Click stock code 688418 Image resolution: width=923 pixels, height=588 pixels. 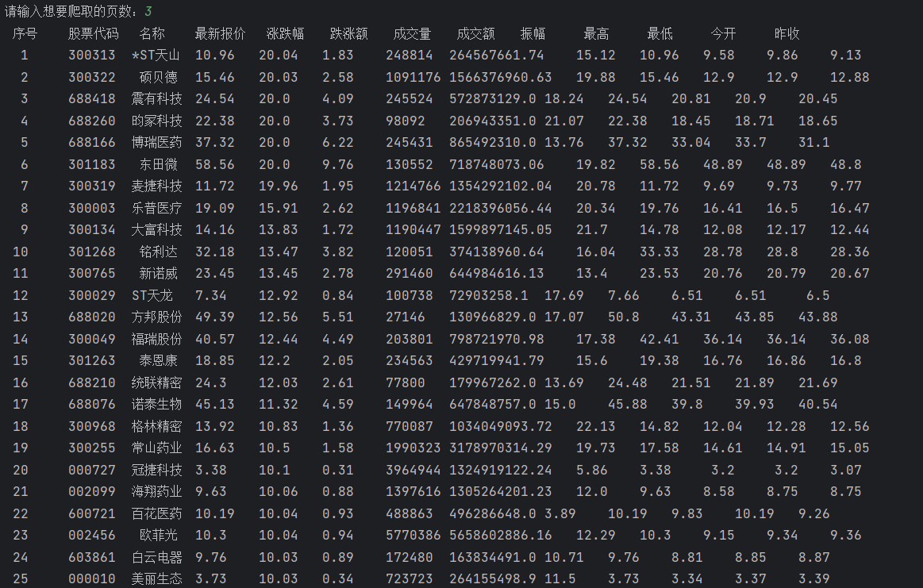tap(92, 99)
